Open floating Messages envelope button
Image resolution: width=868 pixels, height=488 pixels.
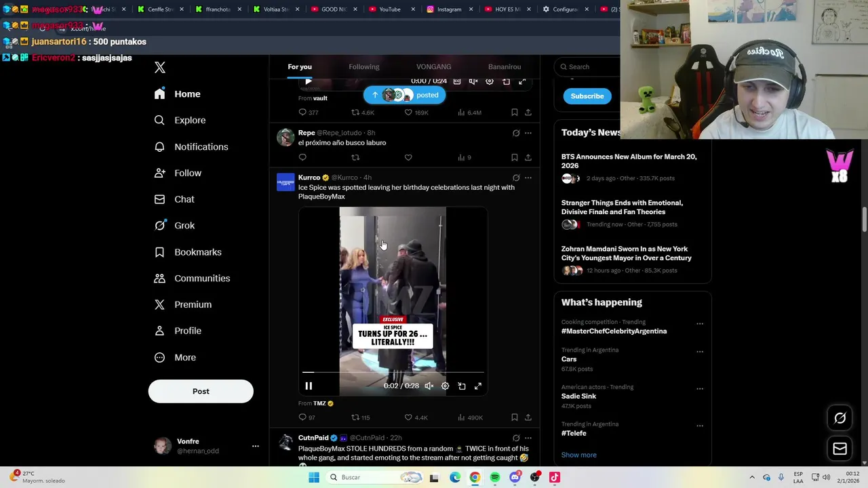[840, 449]
